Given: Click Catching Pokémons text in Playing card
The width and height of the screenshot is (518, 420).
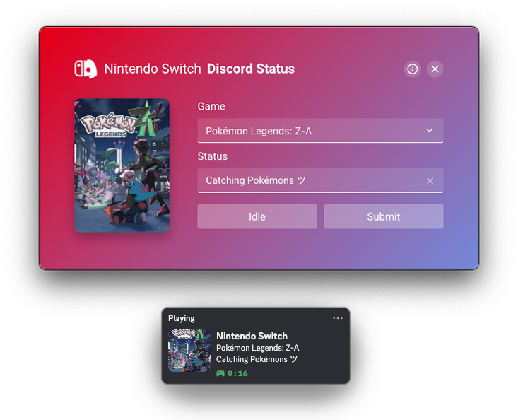Looking at the screenshot, I should coord(257,359).
